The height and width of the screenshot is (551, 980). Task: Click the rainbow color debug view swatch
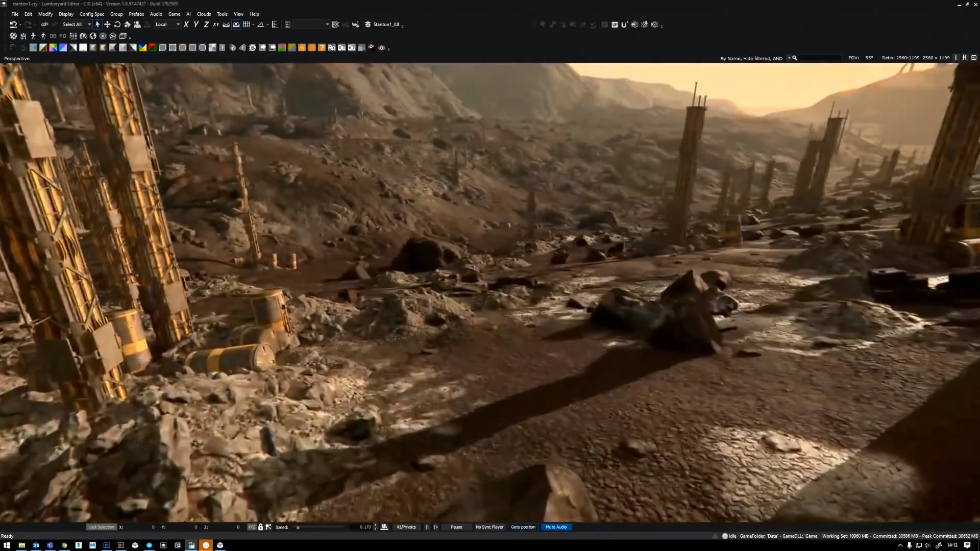pos(53,48)
